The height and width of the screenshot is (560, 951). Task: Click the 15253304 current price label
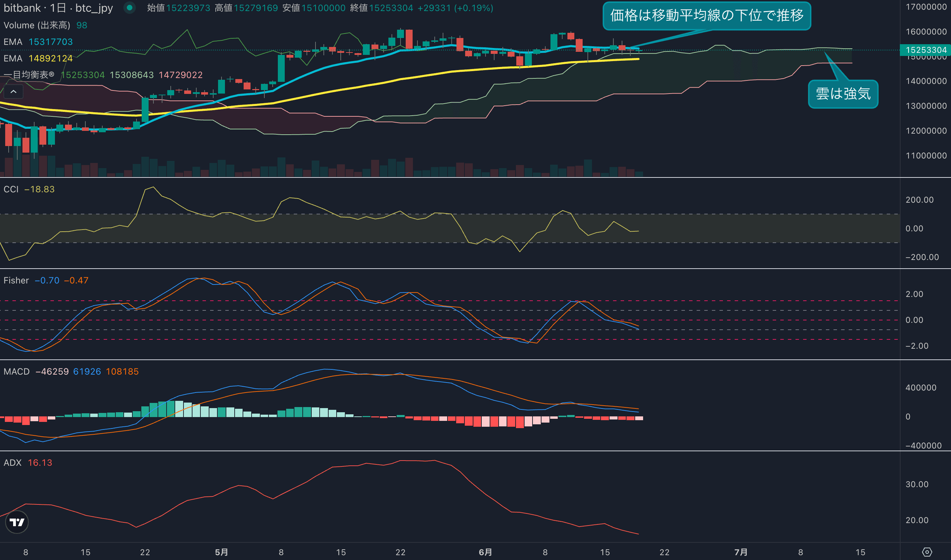(926, 50)
